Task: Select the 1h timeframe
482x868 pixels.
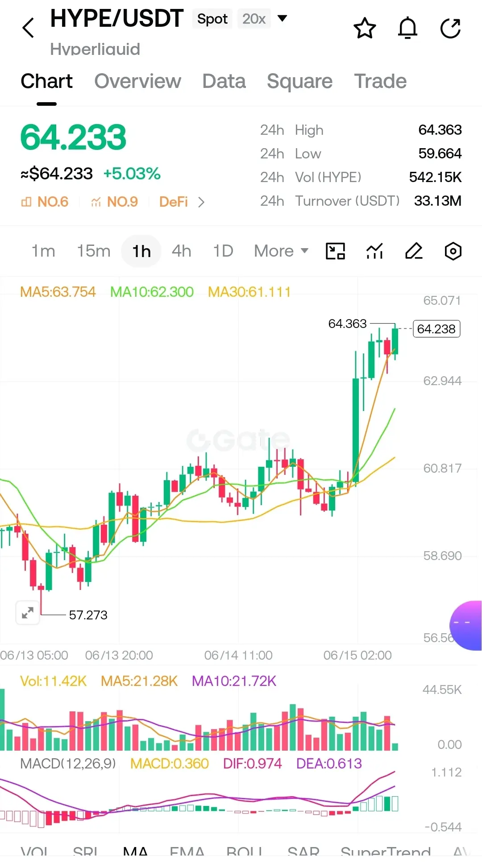Action: pos(141,251)
